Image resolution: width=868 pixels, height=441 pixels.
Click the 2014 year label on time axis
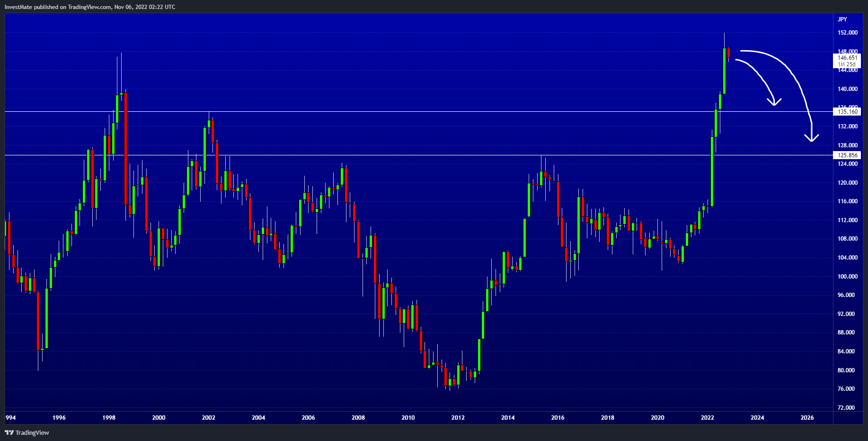[x=508, y=418]
